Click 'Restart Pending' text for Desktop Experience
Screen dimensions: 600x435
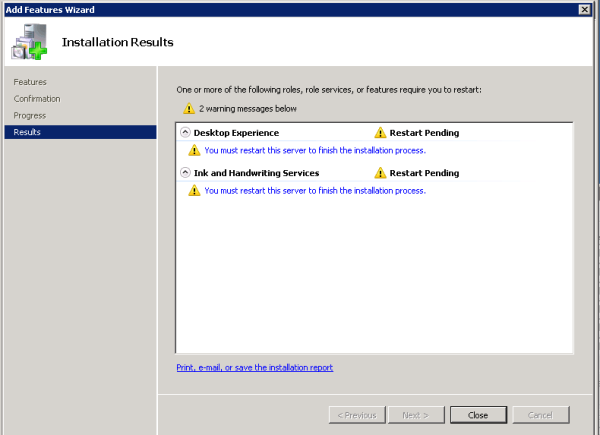(424, 133)
